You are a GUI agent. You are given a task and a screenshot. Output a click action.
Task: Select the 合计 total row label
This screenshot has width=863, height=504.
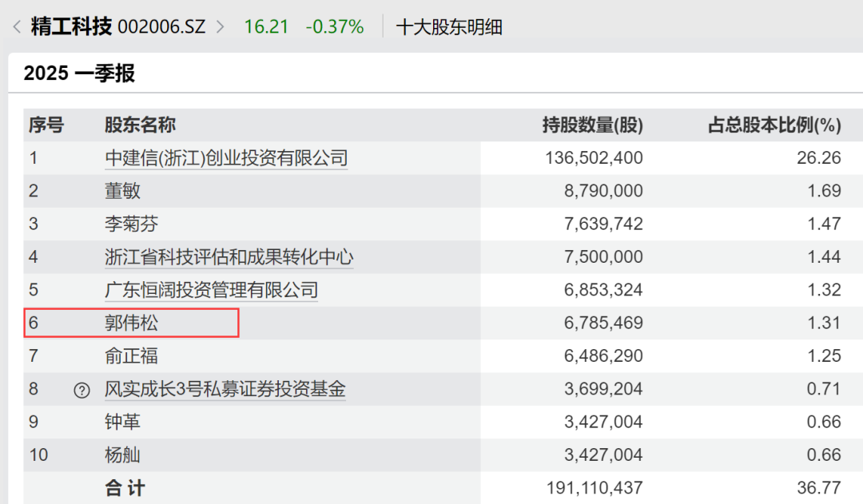[x=125, y=487]
